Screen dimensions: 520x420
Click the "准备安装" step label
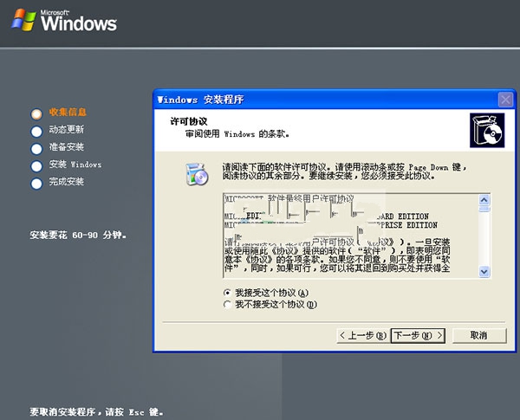(x=67, y=147)
